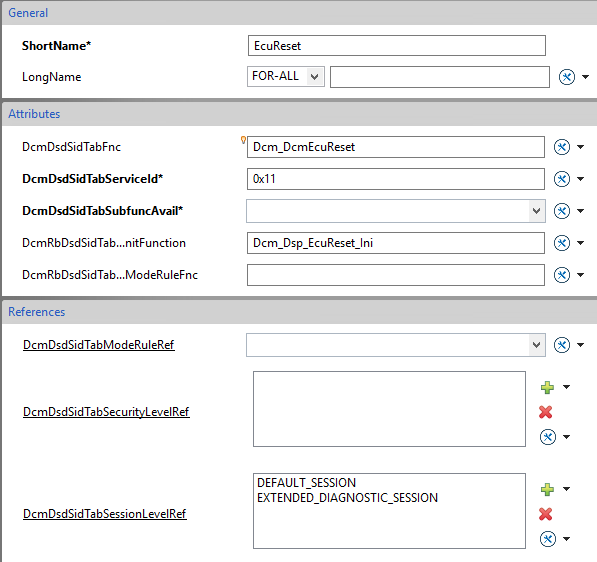Add a security level reference with green plus
Image resolution: width=597 pixels, height=562 pixels.
547,387
